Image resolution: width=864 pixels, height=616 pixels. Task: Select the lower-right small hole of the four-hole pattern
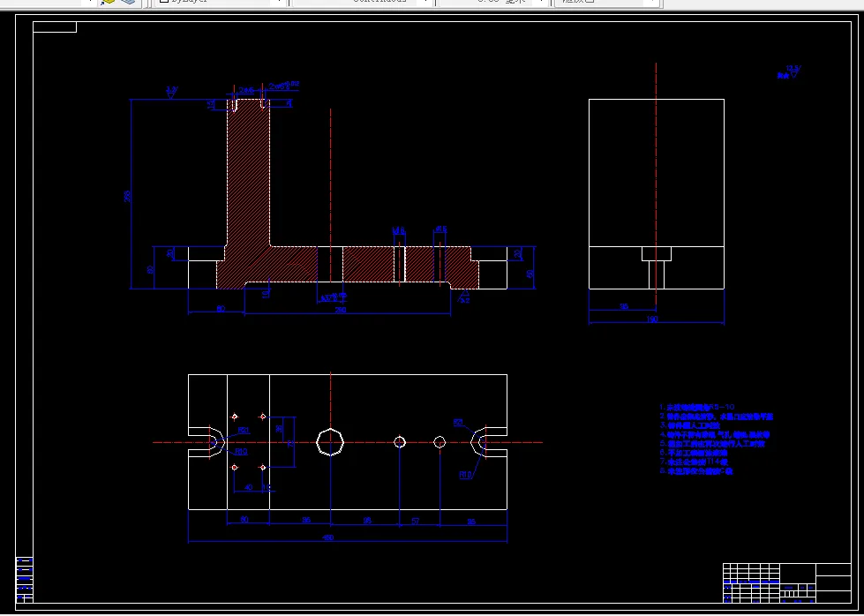click(263, 467)
